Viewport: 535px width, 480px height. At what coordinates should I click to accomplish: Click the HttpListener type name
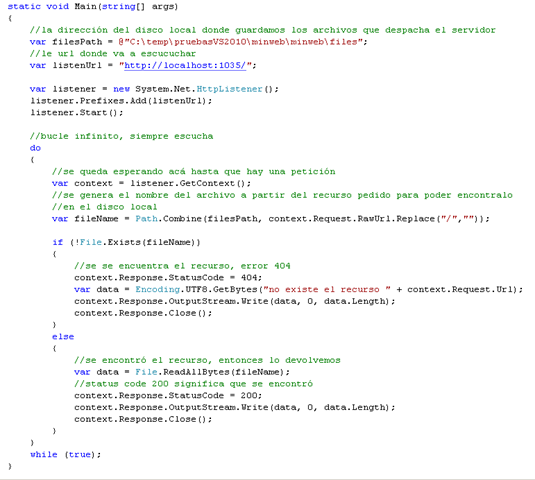click(x=229, y=89)
